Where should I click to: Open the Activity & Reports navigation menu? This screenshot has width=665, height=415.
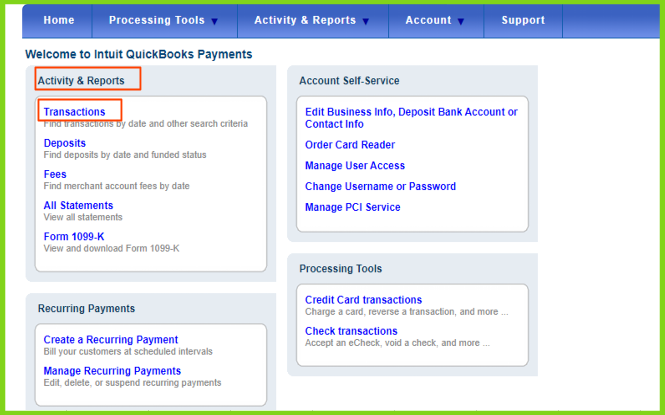[x=305, y=20]
